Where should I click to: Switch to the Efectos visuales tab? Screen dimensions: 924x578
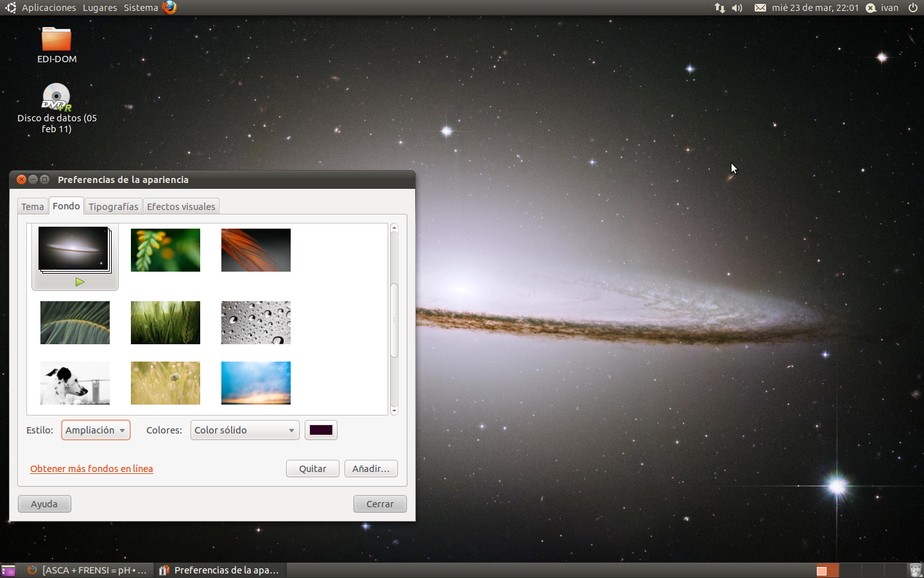click(x=181, y=207)
